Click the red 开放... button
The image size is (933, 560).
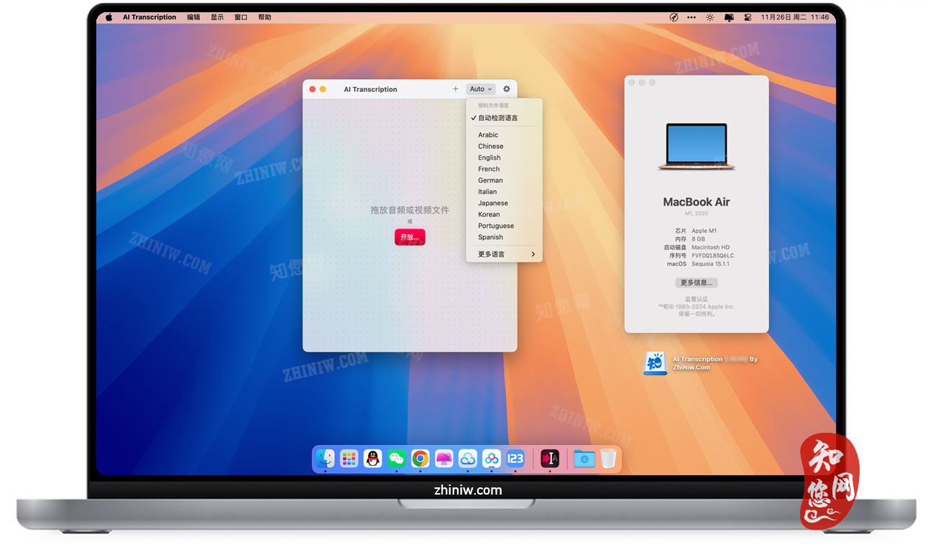coord(410,237)
